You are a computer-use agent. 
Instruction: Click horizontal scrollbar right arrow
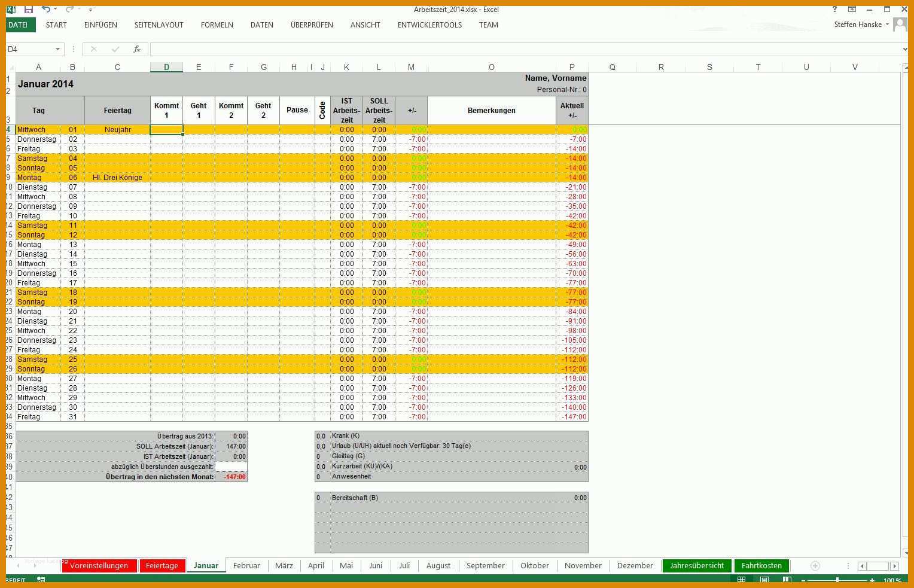point(895,566)
